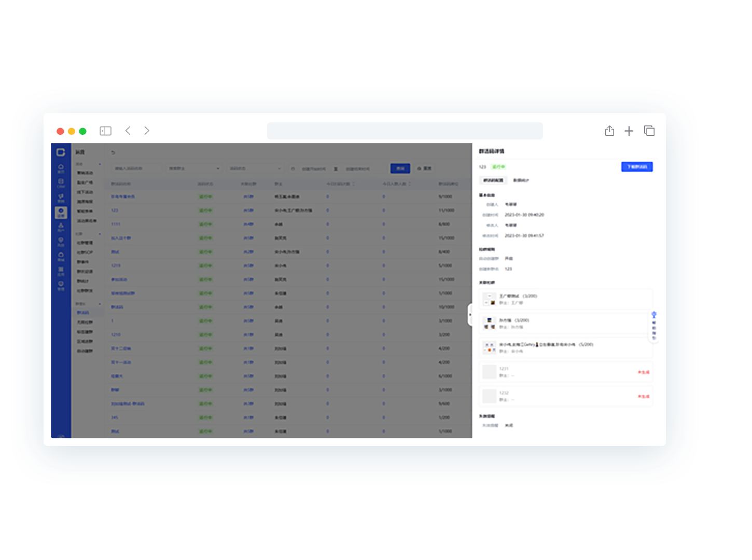Viewport: 752px width, 560px height.
Task: Open the SOP item in the left menu
Action: [85, 253]
